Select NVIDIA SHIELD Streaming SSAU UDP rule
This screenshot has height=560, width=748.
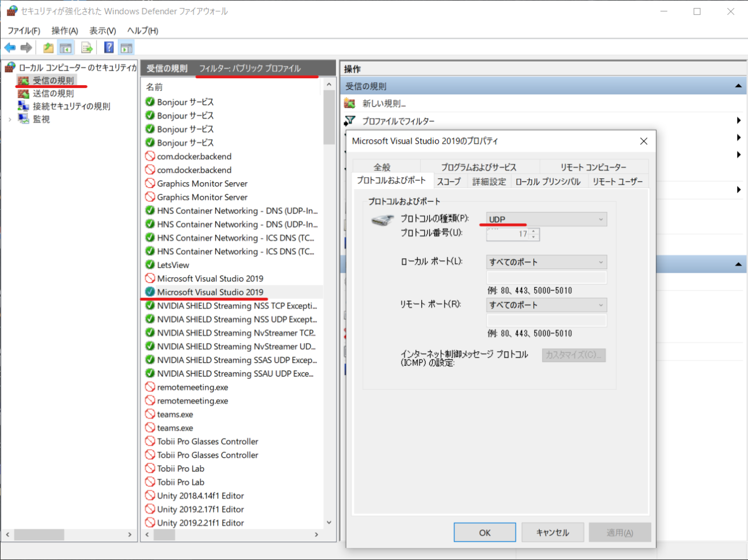point(232,373)
